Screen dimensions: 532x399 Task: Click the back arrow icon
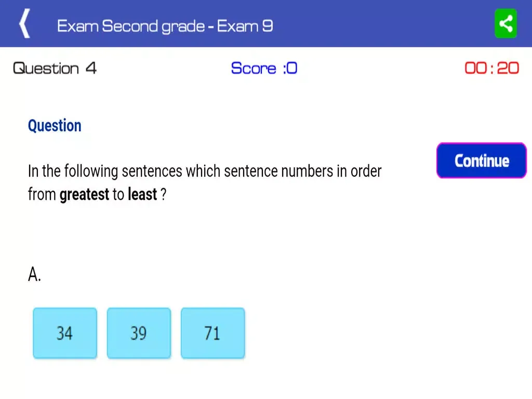[x=24, y=23]
